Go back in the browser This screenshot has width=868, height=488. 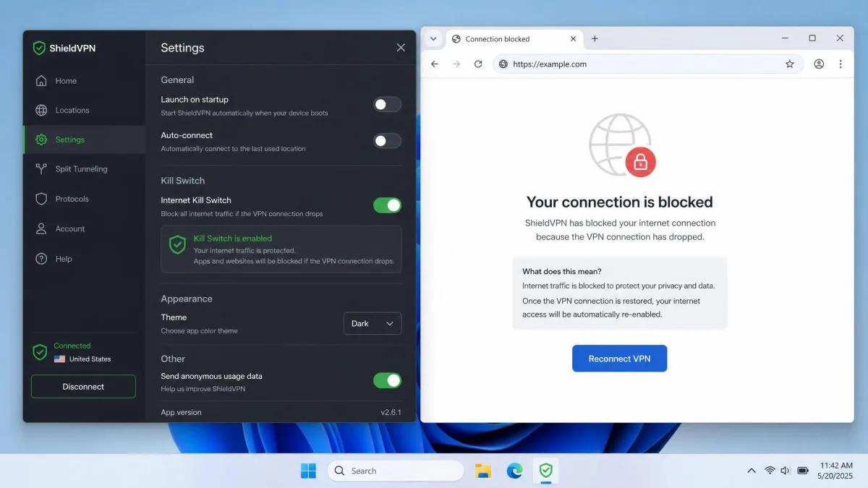435,64
